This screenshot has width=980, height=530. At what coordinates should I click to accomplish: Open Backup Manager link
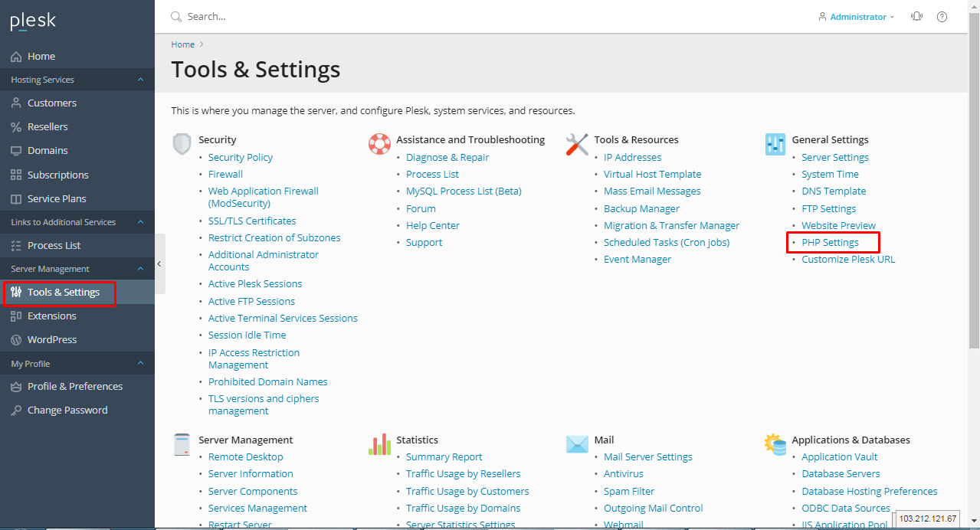click(x=641, y=209)
